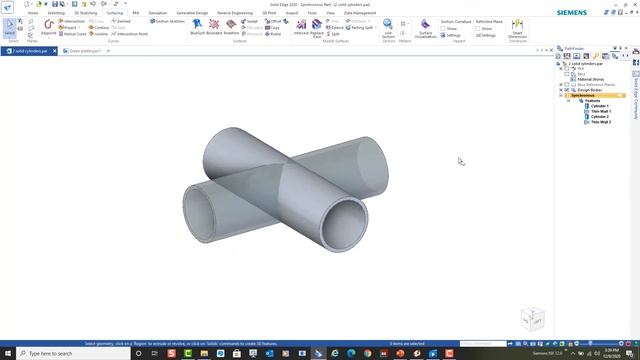Open the Pattern dropdown arrow
Viewport: 640px width, 360px height.
408,23
